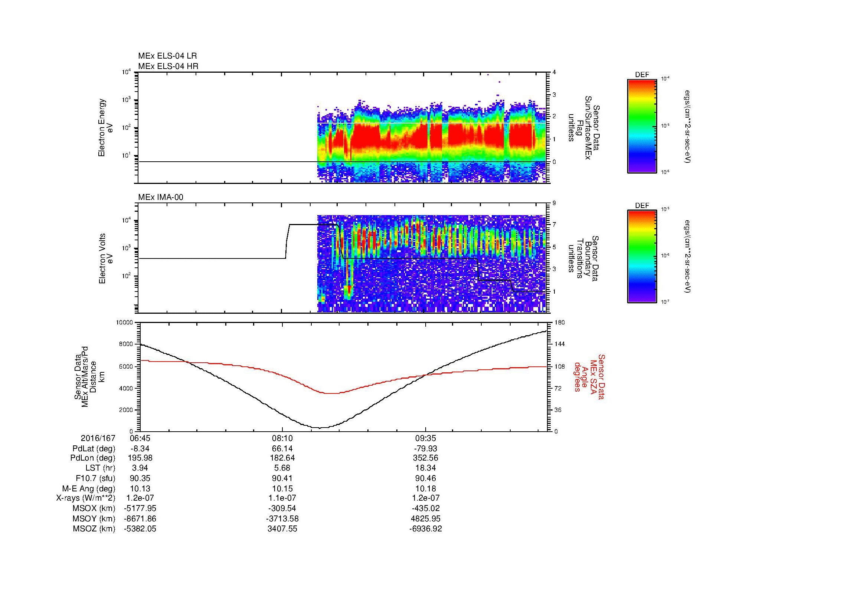Click the 'M-E Ang (deg)' row label
This screenshot has height=613, width=868.
(89, 489)
